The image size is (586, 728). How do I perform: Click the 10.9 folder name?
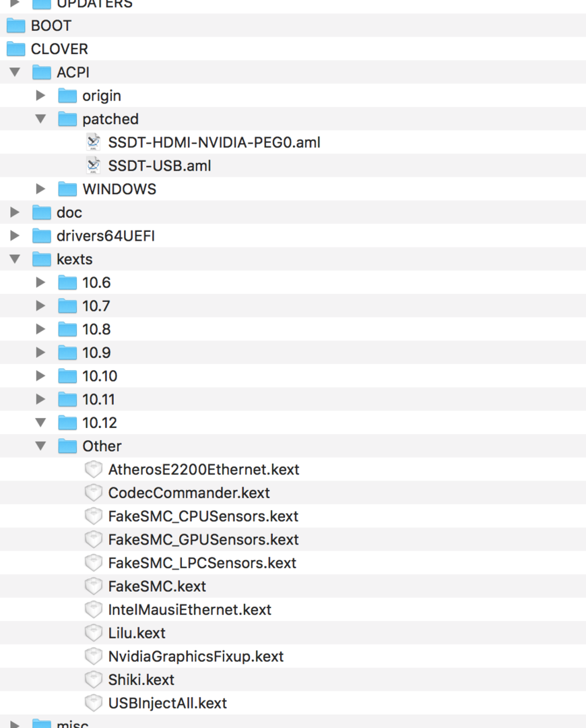click(96, 353)
